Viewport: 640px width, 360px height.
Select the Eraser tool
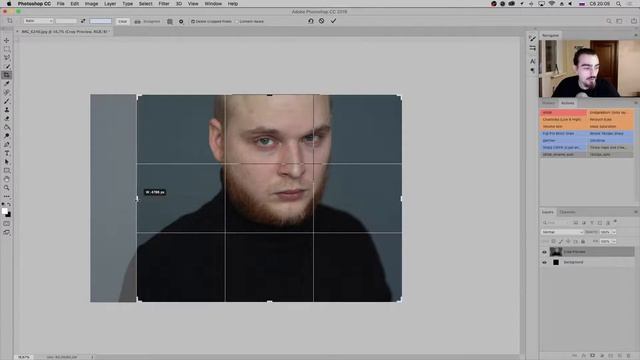click(x=7, y=118)
